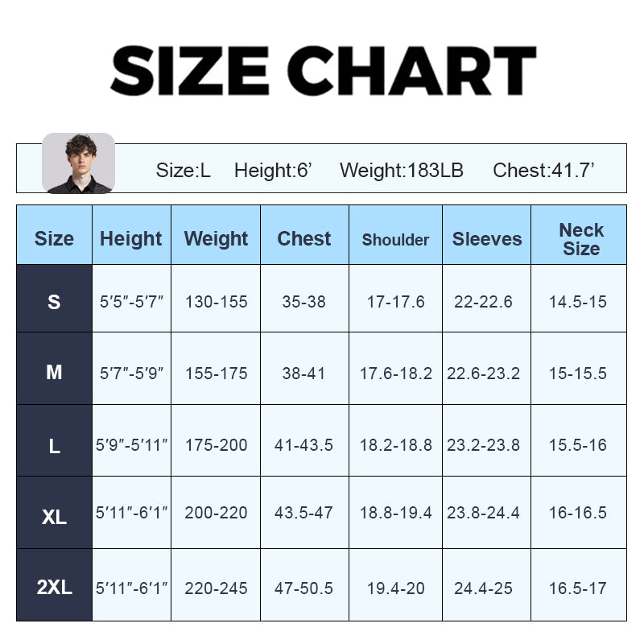Viewport: 644px width, 644px height.
Task: Click the Neck Size column header
Action: [580, 239]
